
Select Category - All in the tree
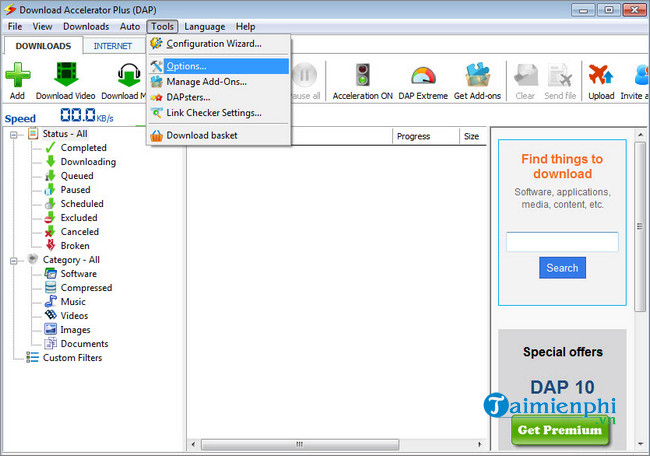(x=71, y=260)
